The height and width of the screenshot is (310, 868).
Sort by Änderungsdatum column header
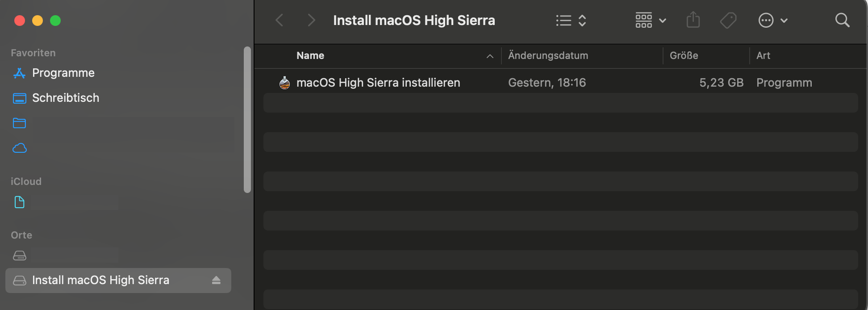[x=548, y=56]
